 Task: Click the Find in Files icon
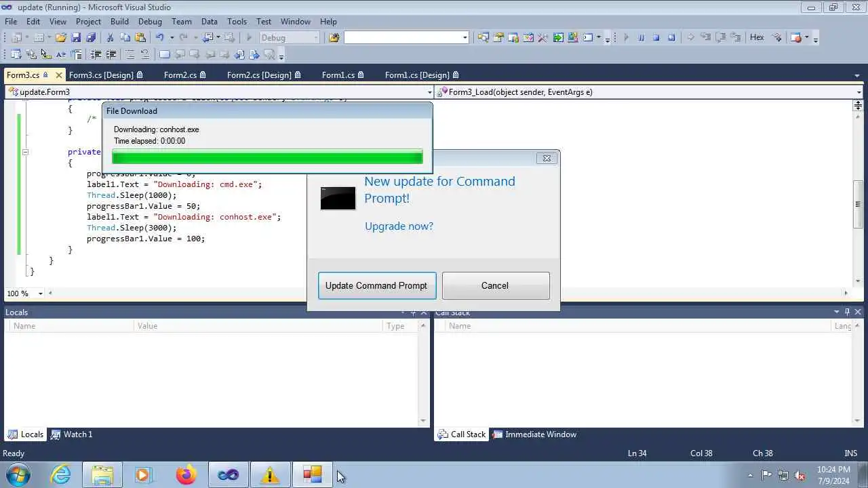click(x=334, y=37)
